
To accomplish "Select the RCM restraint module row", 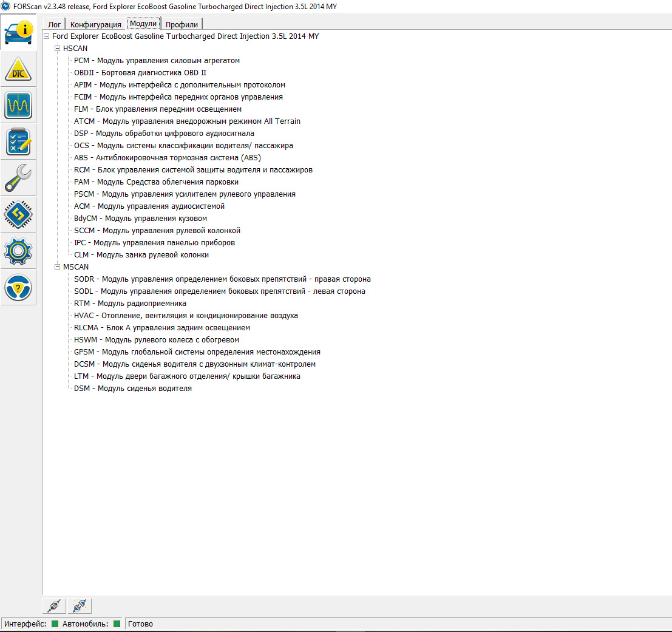I will [x=193, y=169].
